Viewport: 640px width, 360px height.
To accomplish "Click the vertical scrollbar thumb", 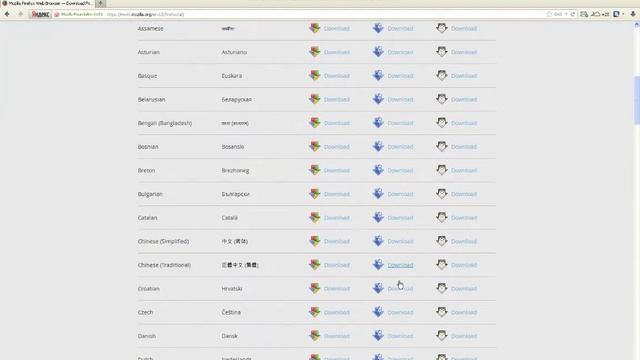I will [x=636, y=99].
